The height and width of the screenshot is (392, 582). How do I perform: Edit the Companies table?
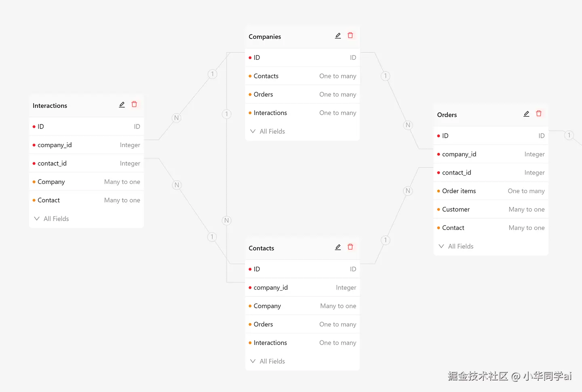pos(338,36)
